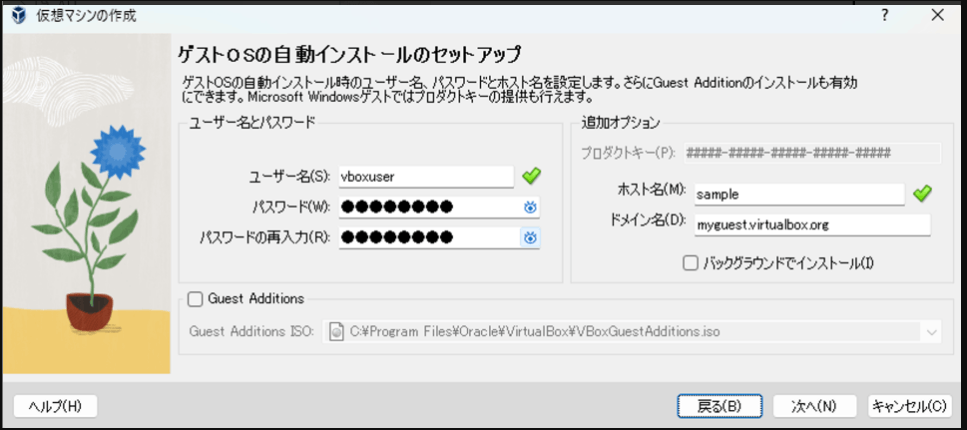Show password via eye icon in パスワードの再入力(R) field

pyautogui.click(x=530, y=238)
